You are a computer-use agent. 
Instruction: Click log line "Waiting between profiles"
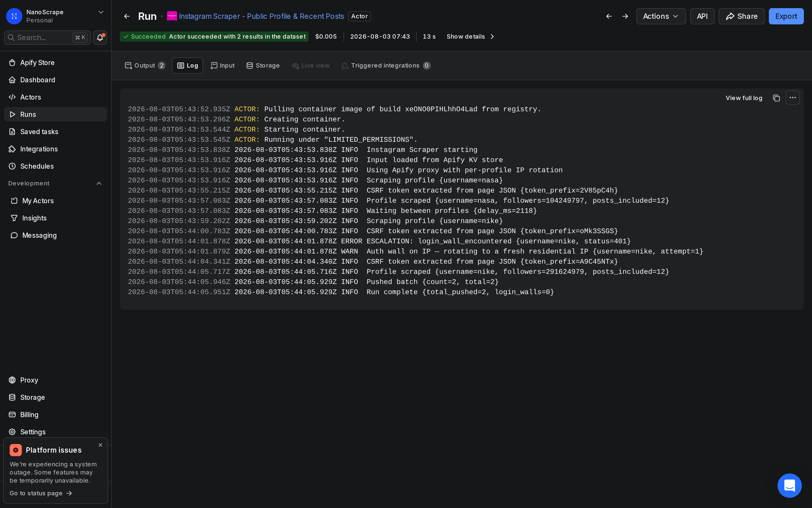pyautogui.click(x=332, y=211)
